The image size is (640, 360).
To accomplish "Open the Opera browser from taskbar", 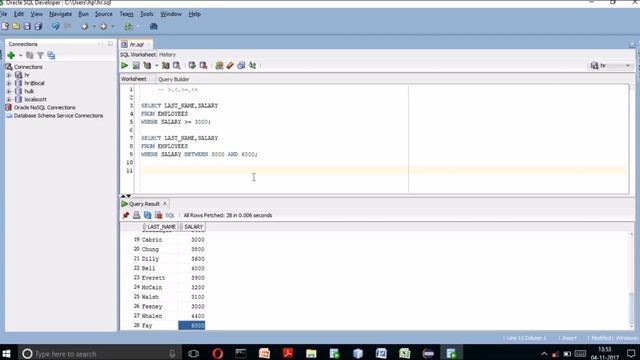I will pos(218,353).
